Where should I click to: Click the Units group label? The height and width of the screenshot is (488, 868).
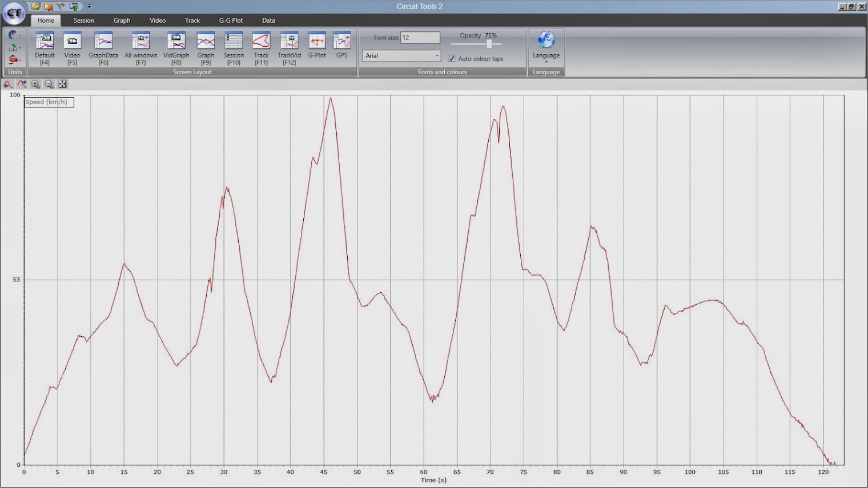pos(15,72)
